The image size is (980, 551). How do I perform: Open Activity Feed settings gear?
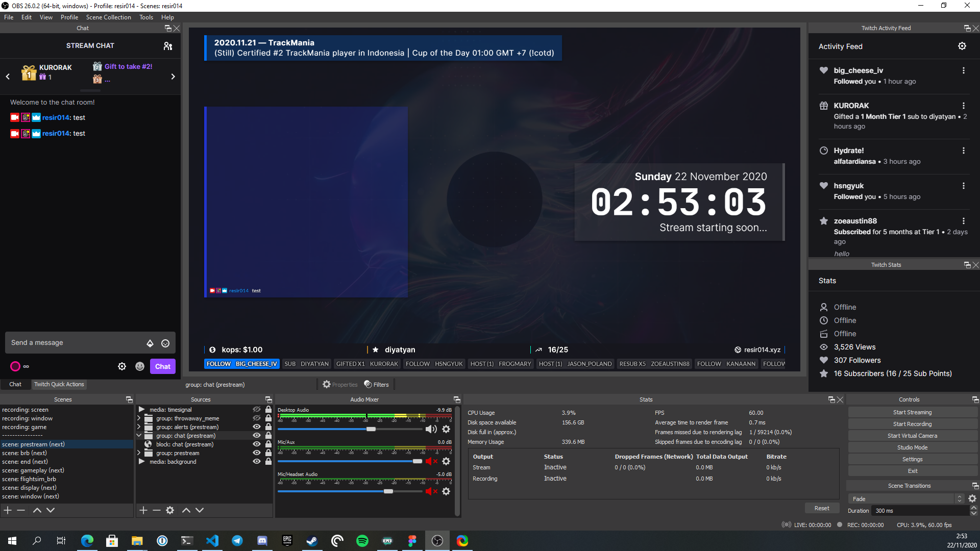(x=962, y=46)
